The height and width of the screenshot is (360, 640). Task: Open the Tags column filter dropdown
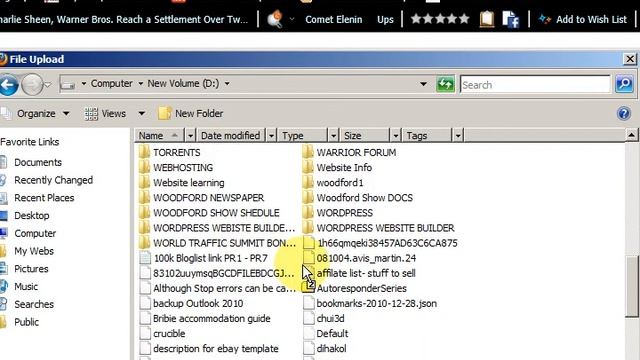click(458, 135)
